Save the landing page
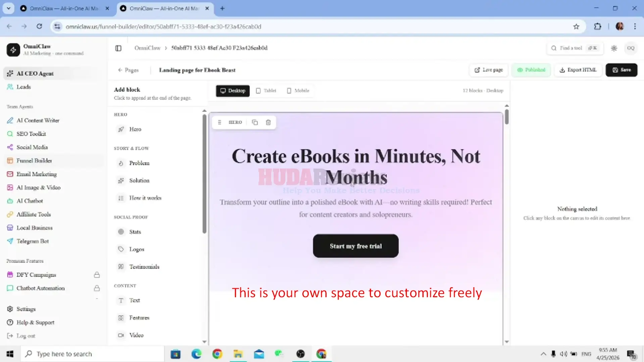The width and height of the screenshot is (644, 362). click(x=622, y=70)
